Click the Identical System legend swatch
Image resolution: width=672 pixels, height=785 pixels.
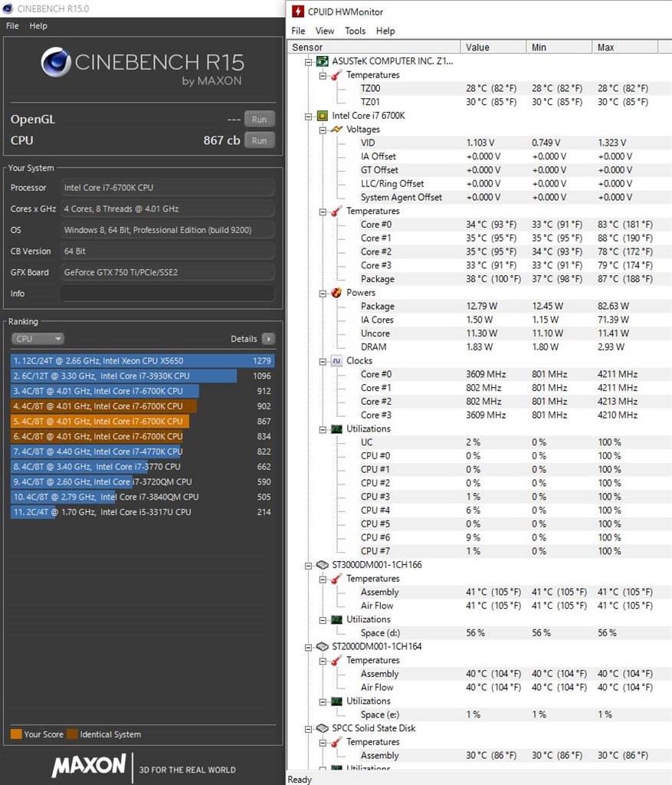pyautogui.click(x=72, y=734)
